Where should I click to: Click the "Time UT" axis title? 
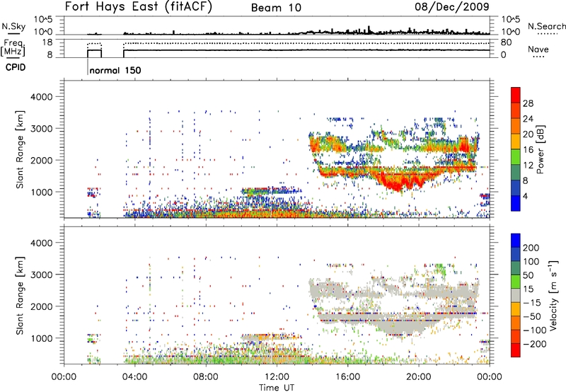[277, 387]
